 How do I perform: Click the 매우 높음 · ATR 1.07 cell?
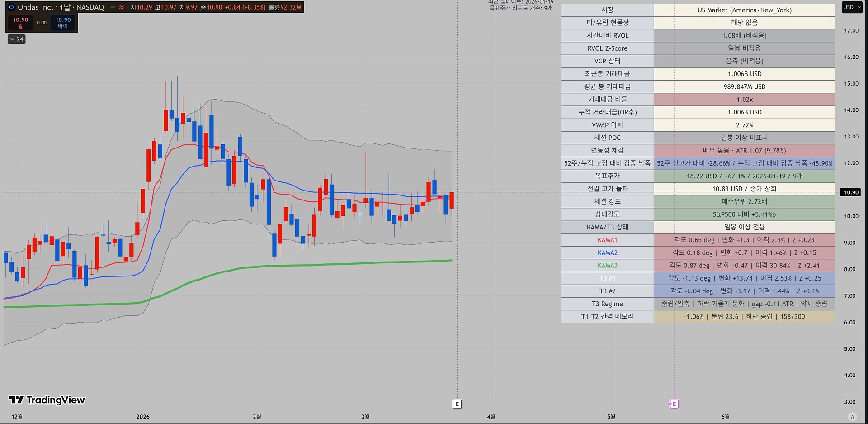coord(744,150)
